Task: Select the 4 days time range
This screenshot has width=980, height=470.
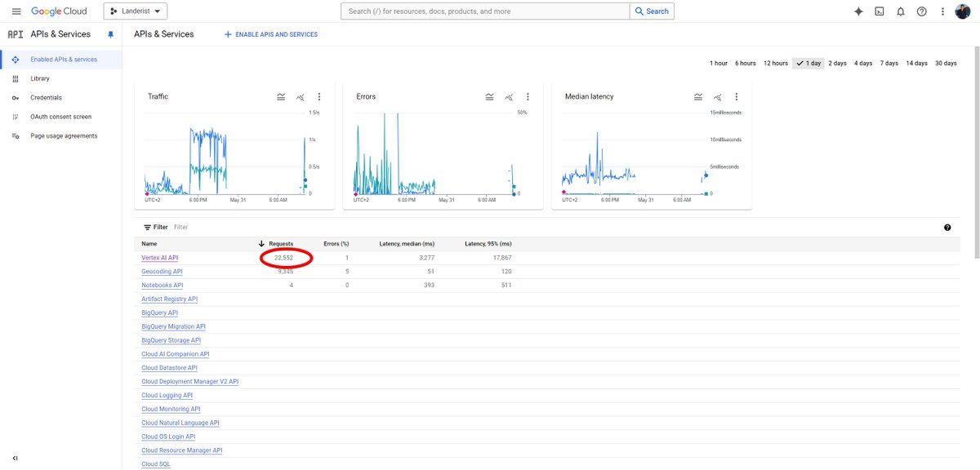Action: 863,63
